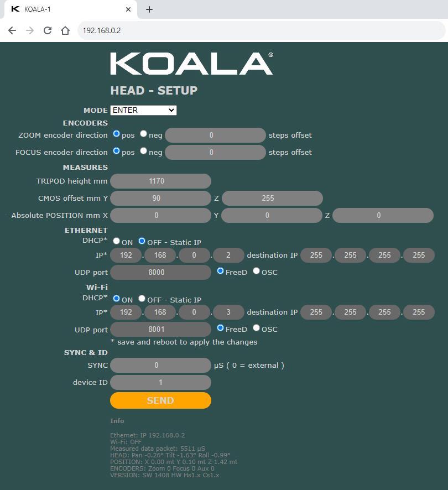
Task: Select pos for FOCUS encoder direction
Action: coord(116,151)
